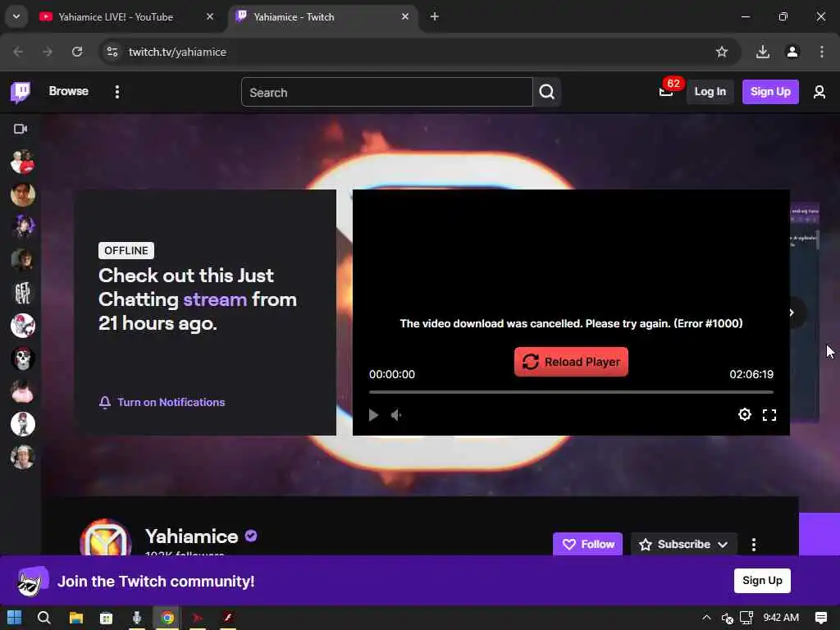This screenshot has width=840, height=630.
Task: Click the Log In button
Action: coord(710,92)
